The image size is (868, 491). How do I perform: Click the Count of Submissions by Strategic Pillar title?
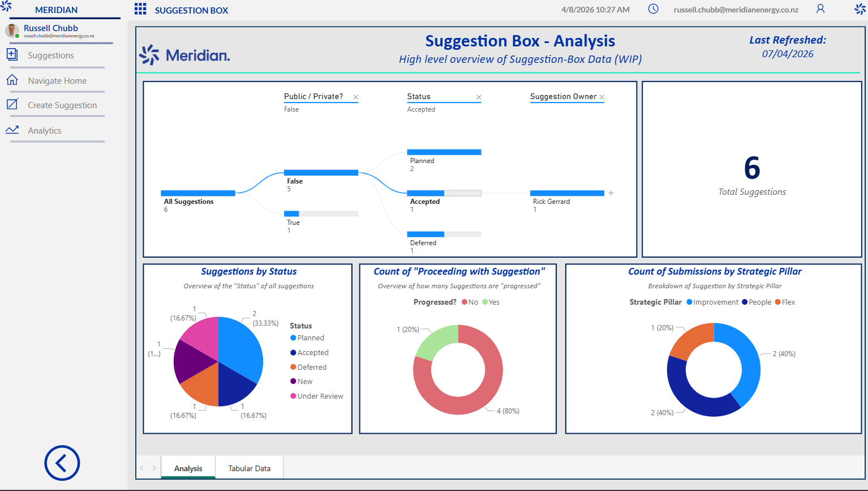click(715, 272)
